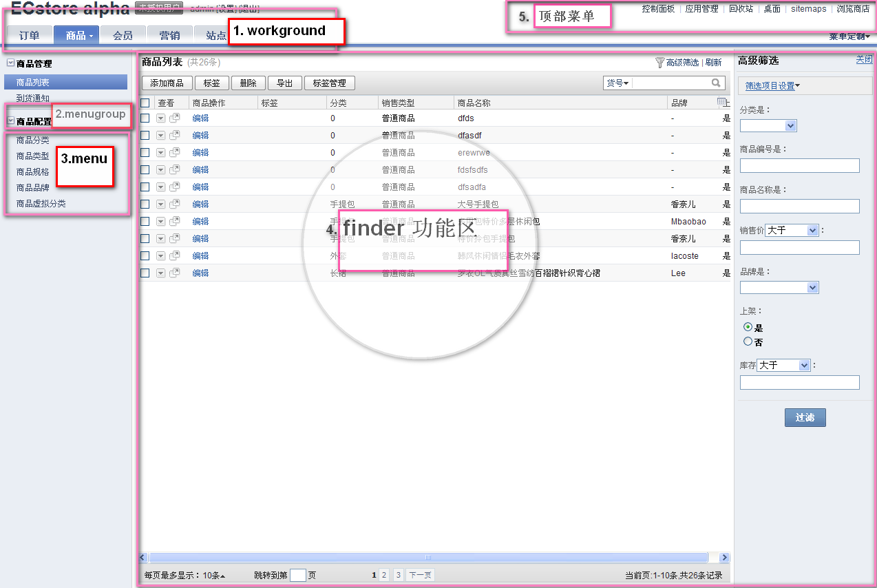Viewport: 877px width, 588px height.
Task: Click the scroll-right arrow of horizontal scrollbar
Action: (x=724, y=557)
